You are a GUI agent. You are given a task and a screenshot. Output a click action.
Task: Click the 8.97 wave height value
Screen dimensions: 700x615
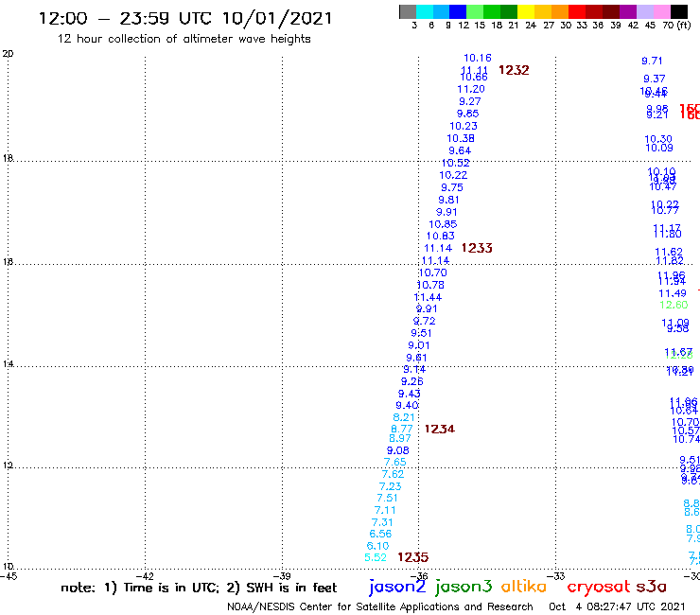pyautogui.click(x=399, y=438)
